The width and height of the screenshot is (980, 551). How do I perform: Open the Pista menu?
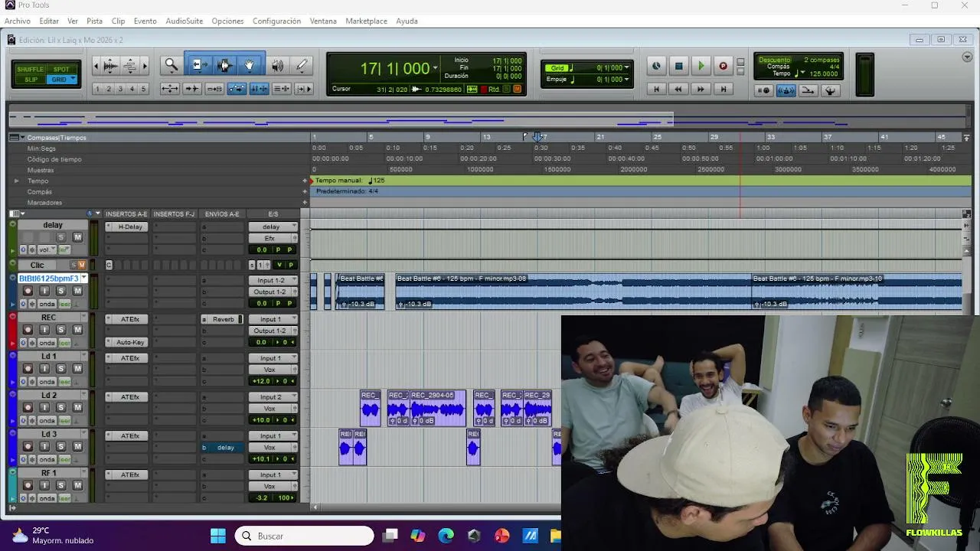(95, 21)
